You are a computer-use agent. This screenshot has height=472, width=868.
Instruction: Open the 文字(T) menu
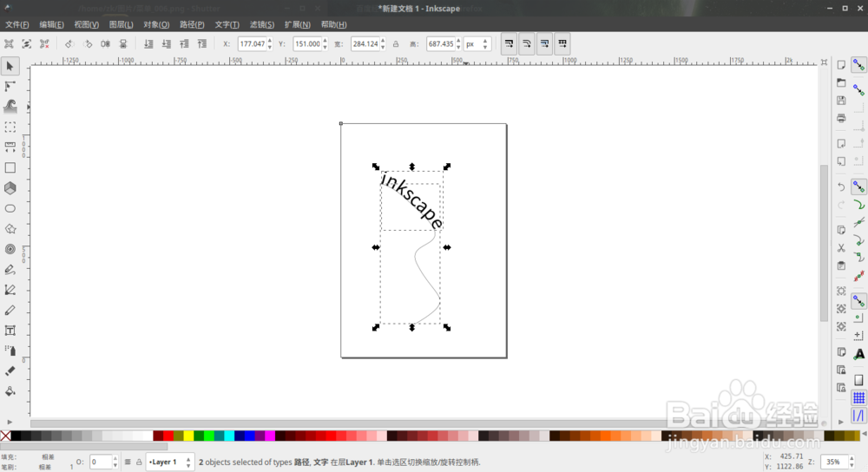227,24
